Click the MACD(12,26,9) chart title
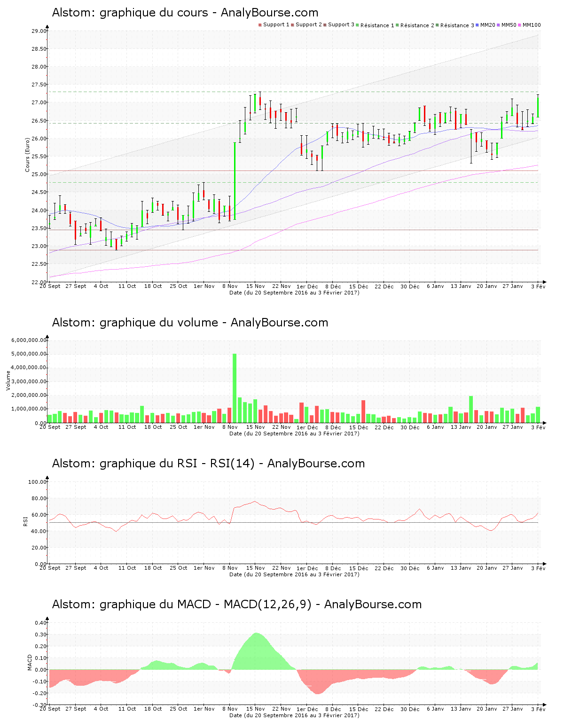 [x=236, y=604]
